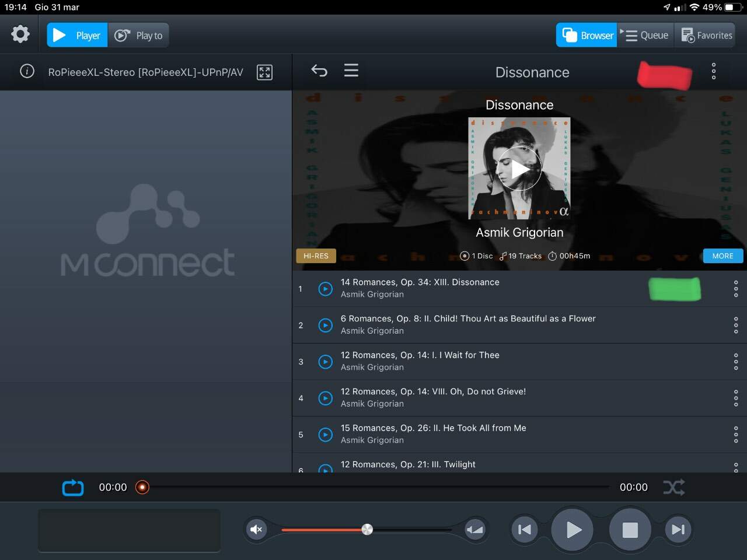The image size is (747, 560).
Task: Show renderer info for RoPieeeXL-Stereo
Action: [27, 71]
